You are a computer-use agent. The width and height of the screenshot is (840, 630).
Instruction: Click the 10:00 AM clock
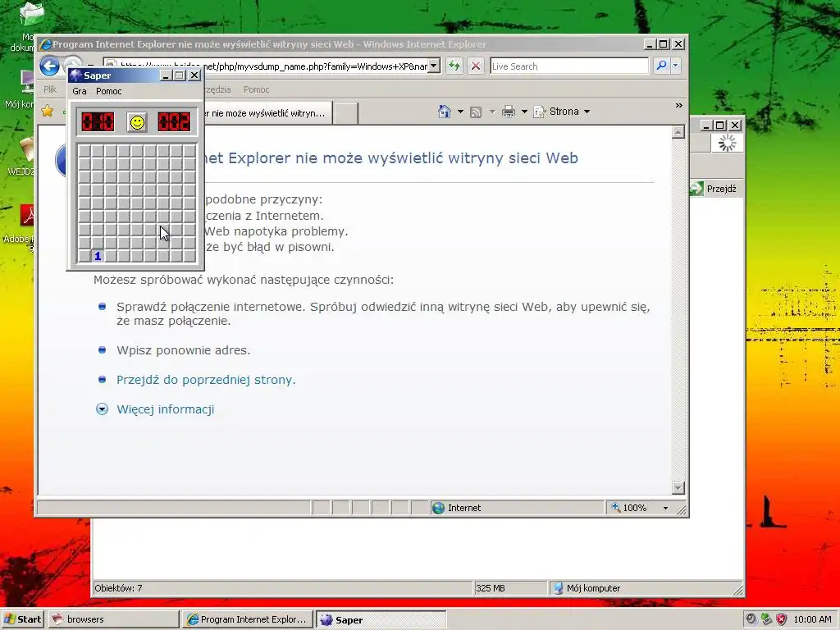[x=812, y=619]
